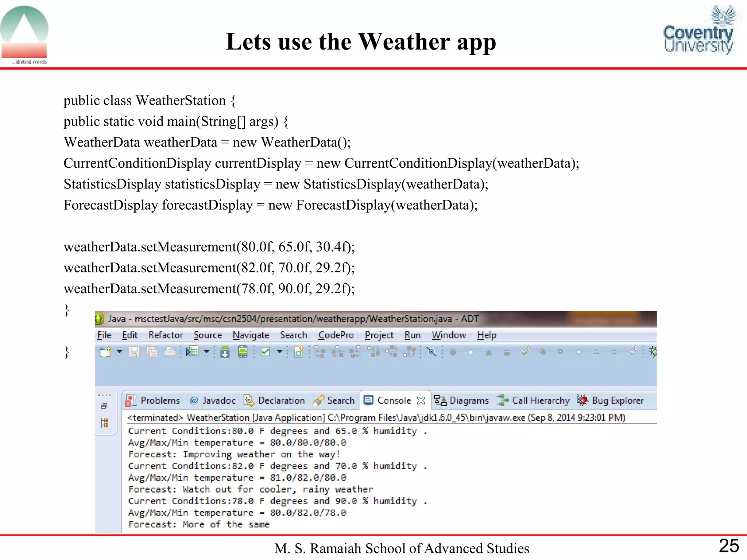747x560 pixels.
Task: Click the green Debug bug icon
Action: tap(653, 352)
